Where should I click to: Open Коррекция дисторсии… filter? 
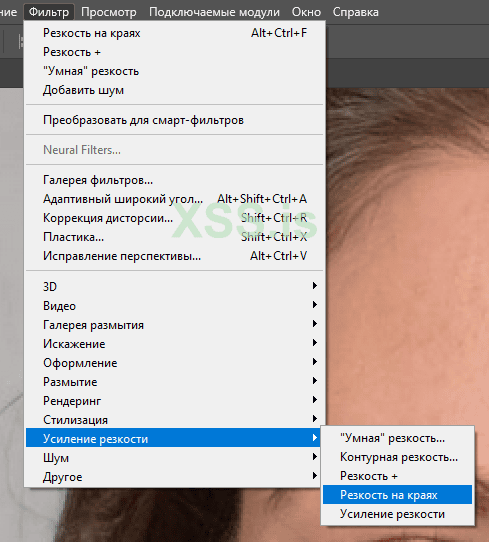[x=175, y=218]
